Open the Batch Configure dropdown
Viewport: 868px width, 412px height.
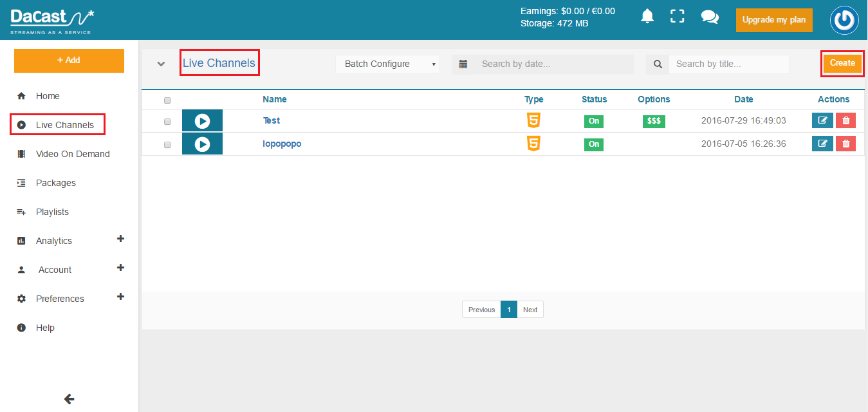pos(387,64)
